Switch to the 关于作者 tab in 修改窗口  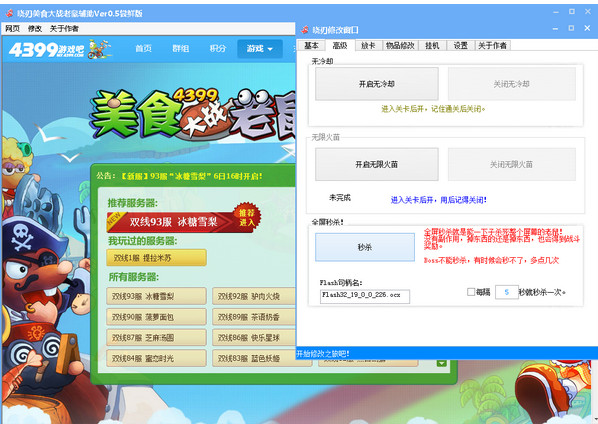[492, 45]
